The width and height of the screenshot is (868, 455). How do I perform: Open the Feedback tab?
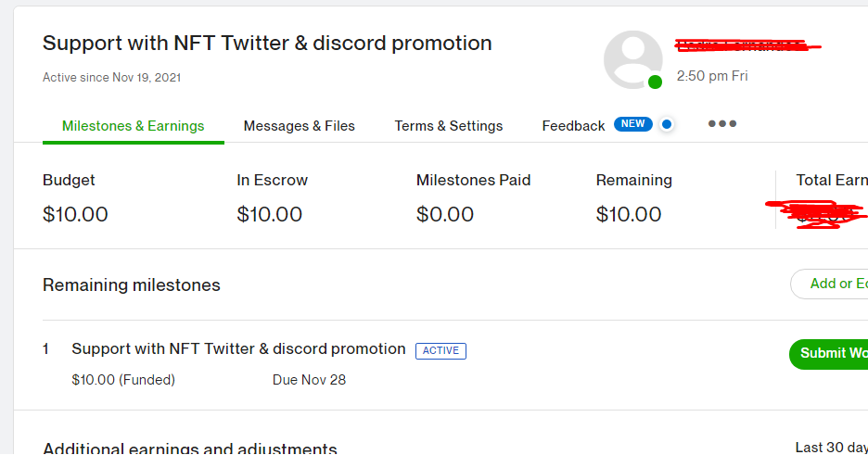[x=573, y=126]
